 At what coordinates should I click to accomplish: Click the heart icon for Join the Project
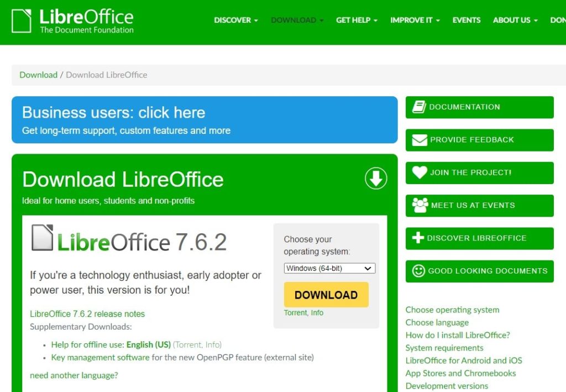click(x=420, y=173)
